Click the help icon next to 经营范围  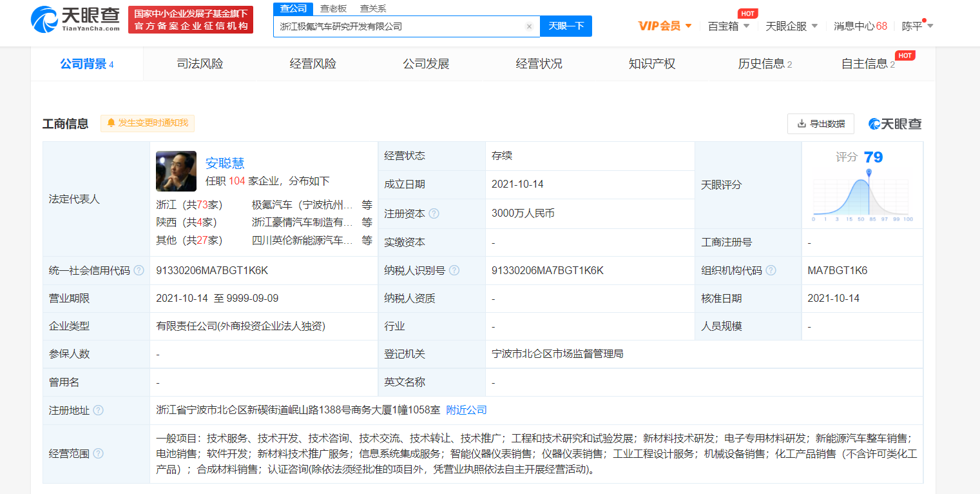98,453
